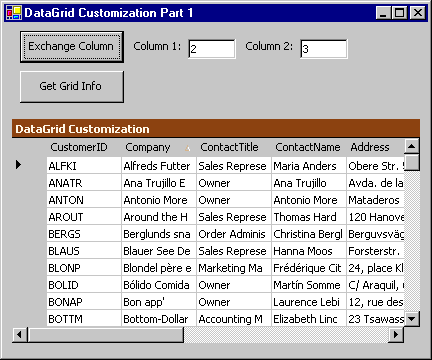Click the vertical scrollbar down arrow
This screenshot has width=432, height=360.
[x=411, y=319]
